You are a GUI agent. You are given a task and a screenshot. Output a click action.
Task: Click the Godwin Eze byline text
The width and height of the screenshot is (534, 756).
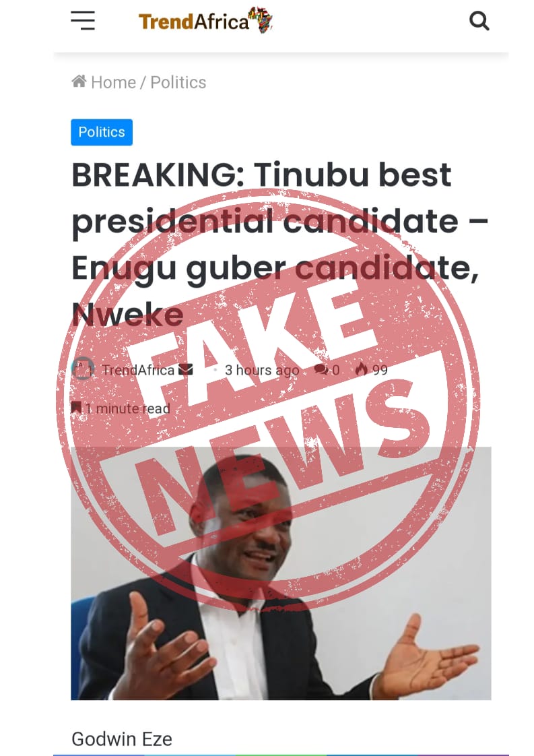coord(122,738)
